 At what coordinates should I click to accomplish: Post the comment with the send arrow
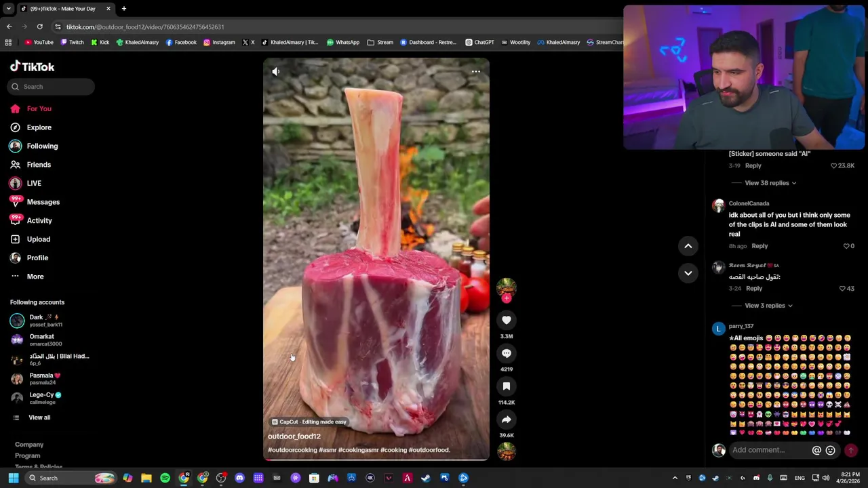(x=851, y=450)
